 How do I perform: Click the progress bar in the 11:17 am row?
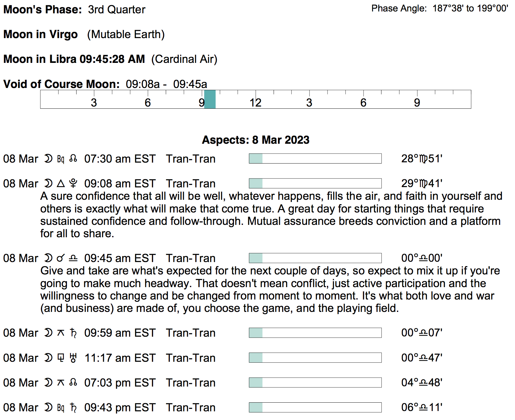(315, 358)
